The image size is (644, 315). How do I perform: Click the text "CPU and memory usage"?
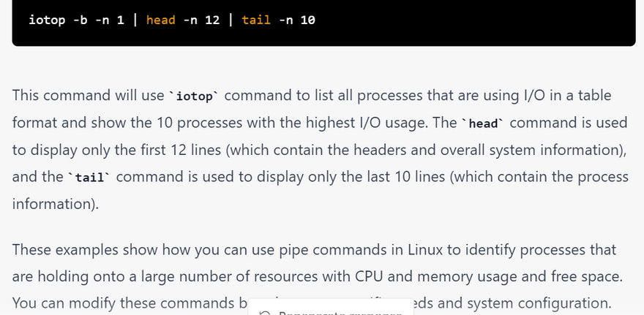(x=411, y=277)
